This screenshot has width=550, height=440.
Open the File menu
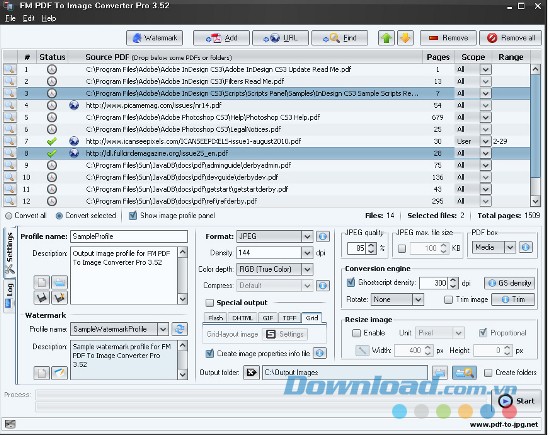pos(11,19)
